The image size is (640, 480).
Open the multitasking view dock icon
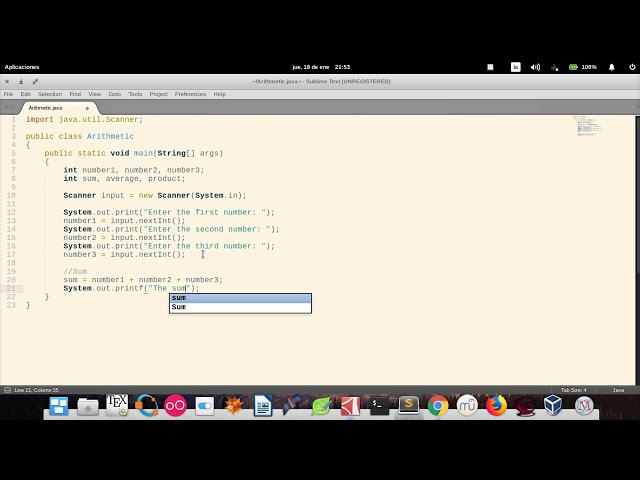click(59, 406)
